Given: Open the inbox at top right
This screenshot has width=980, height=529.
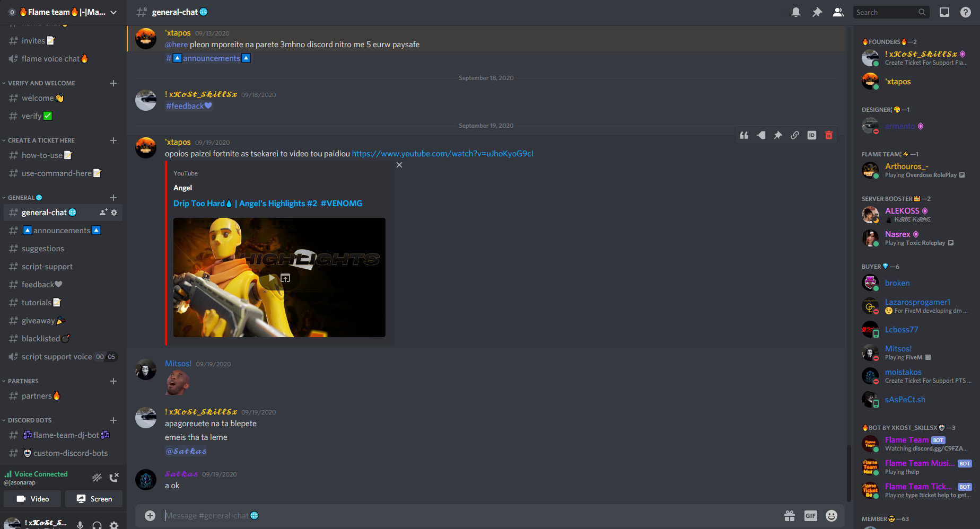Looking at the screenshot, I should [x=944, y=12].
